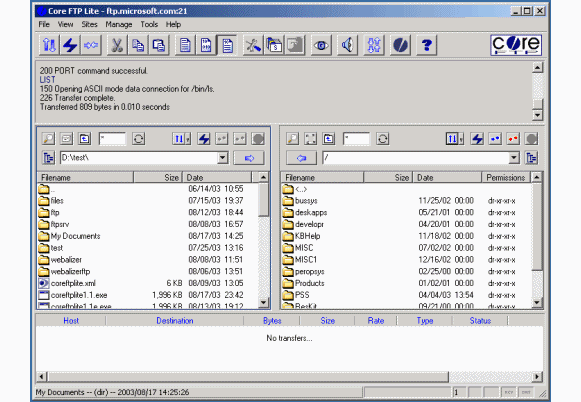
Task: Click the local pane search magnifier icon
Action: click(x=49, y=139)
